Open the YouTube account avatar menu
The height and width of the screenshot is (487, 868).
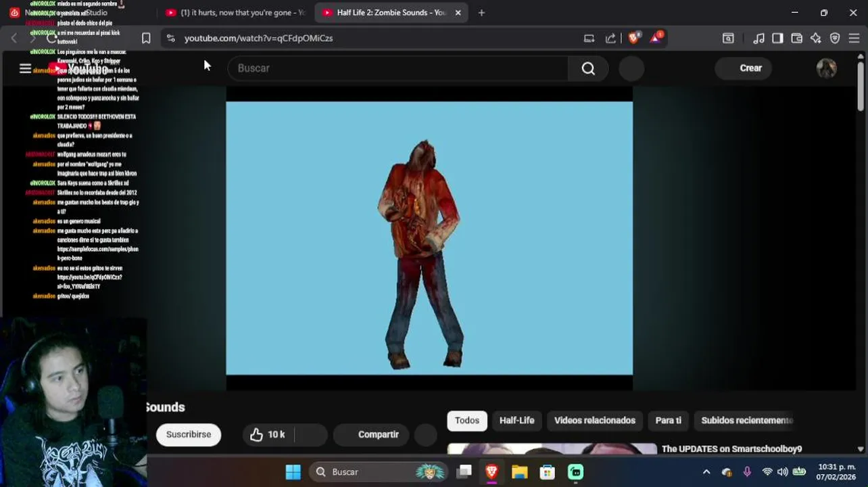click(x=826, y=68)
